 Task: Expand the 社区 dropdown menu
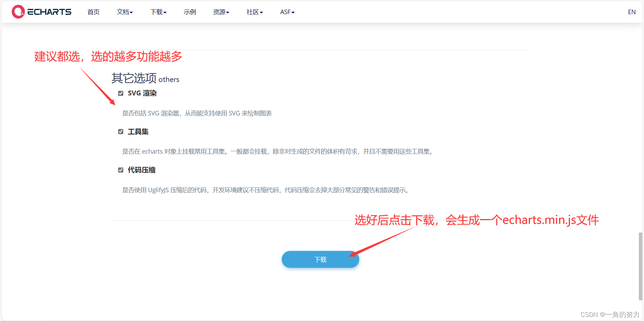coord(255,12)
